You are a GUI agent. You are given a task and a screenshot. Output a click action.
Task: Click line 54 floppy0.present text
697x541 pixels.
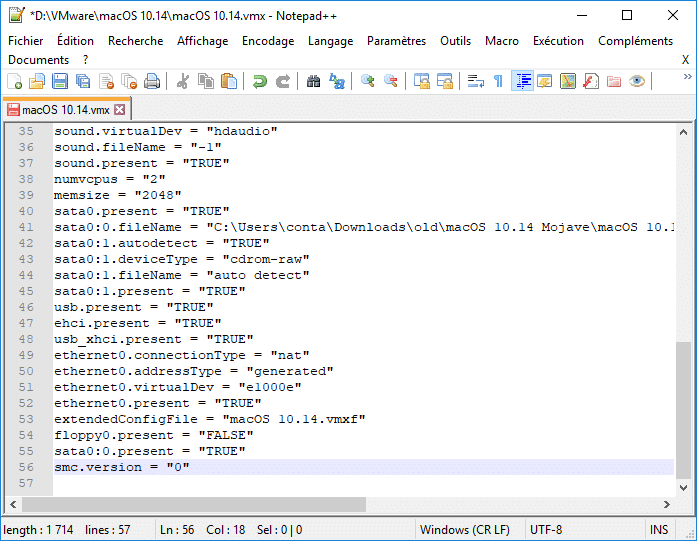pyautogui.click(x=154, y=435)
